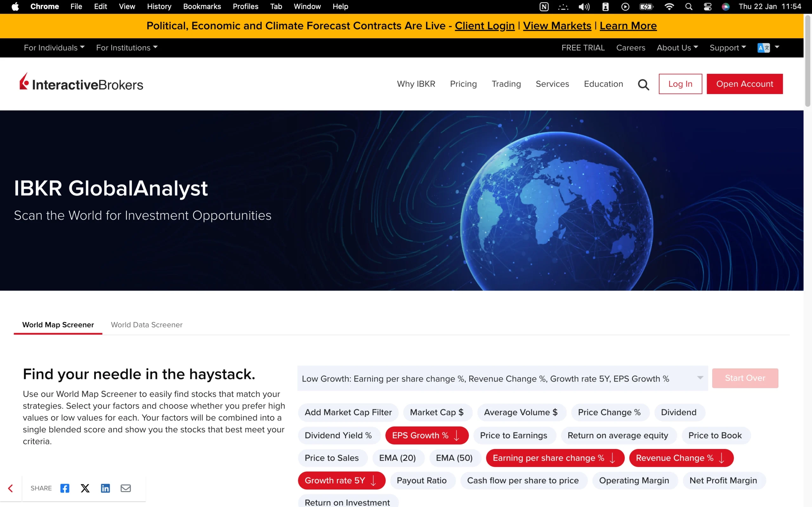Open the language translation icon in the header
This screenshot has width=812, height=507.
click(x=764, y=48)
